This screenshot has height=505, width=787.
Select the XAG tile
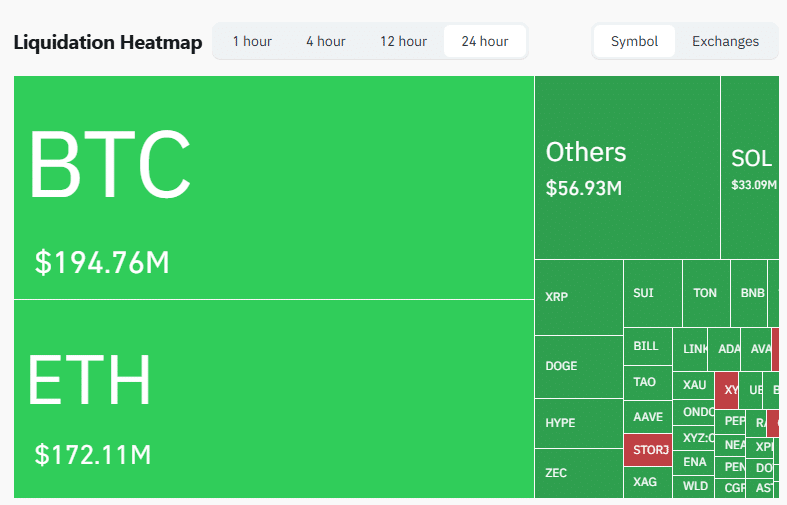(x=647, y=482)
